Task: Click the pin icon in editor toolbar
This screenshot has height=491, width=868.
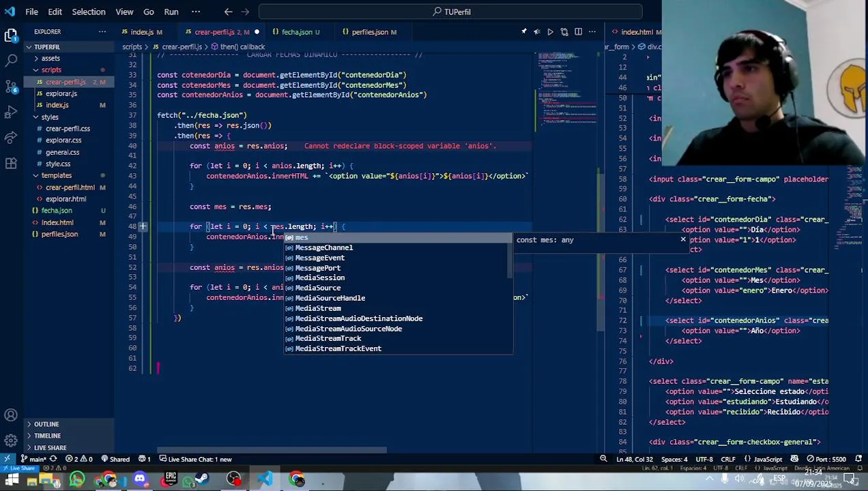Action: tap(524, 31)
